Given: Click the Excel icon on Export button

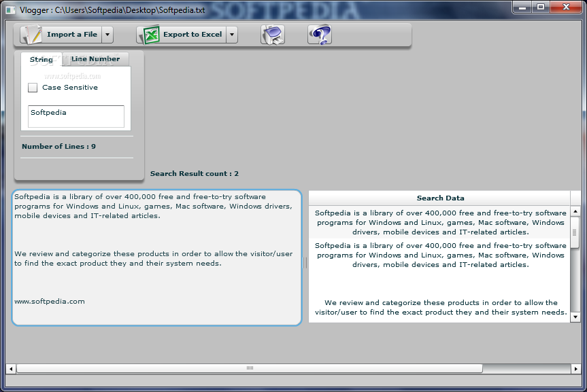Looking at the screenshot, I should [x=150, y=35].
